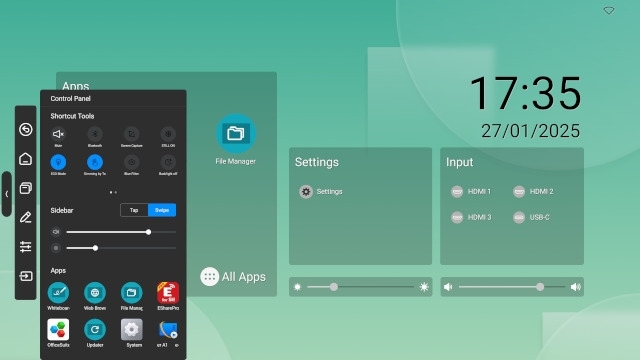Click the Shortcut Tools heading

coord(72,116)
